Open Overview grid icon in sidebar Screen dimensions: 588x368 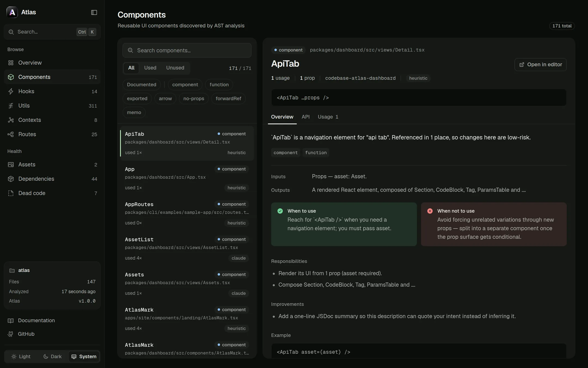coord(11,63)
